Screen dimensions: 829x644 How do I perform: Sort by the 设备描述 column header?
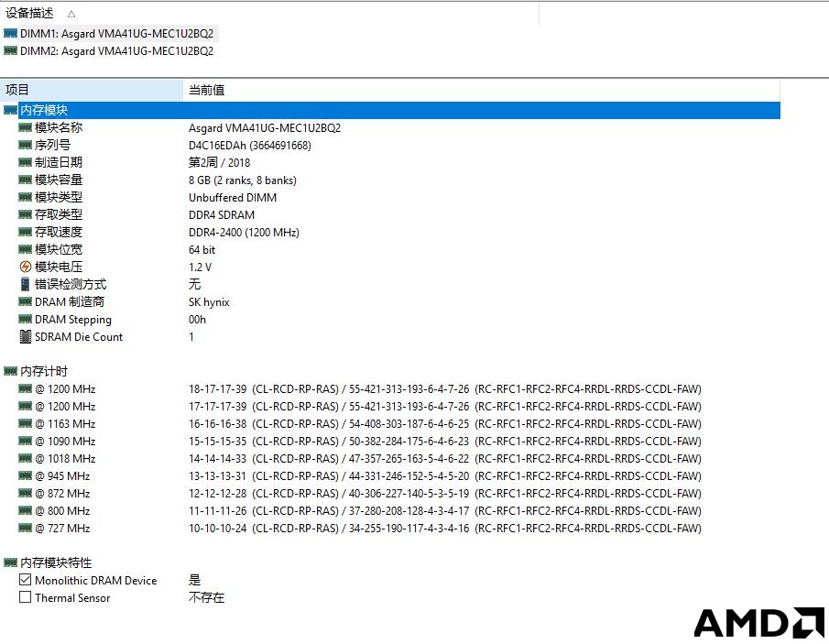tap(269, 13)
